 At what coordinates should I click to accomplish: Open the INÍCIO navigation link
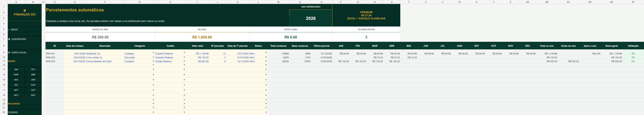[14, 30]
